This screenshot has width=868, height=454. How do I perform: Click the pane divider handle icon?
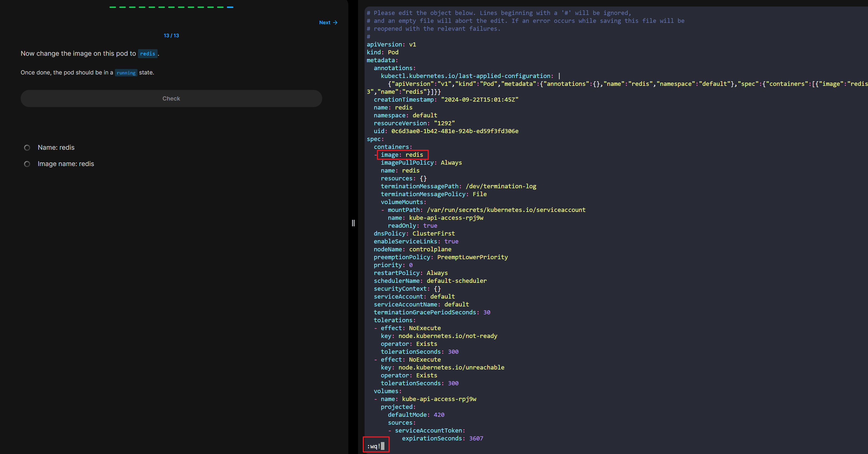[x=353, y=223]
